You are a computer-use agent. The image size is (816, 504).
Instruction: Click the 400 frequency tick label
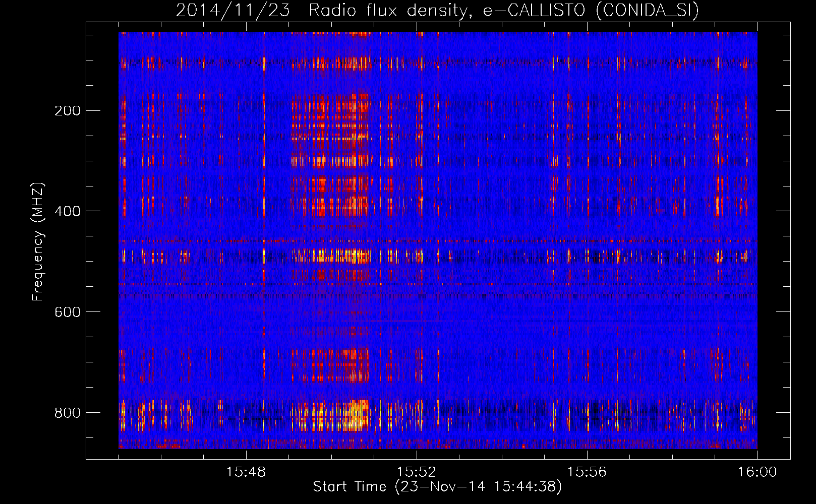point(68,211)
